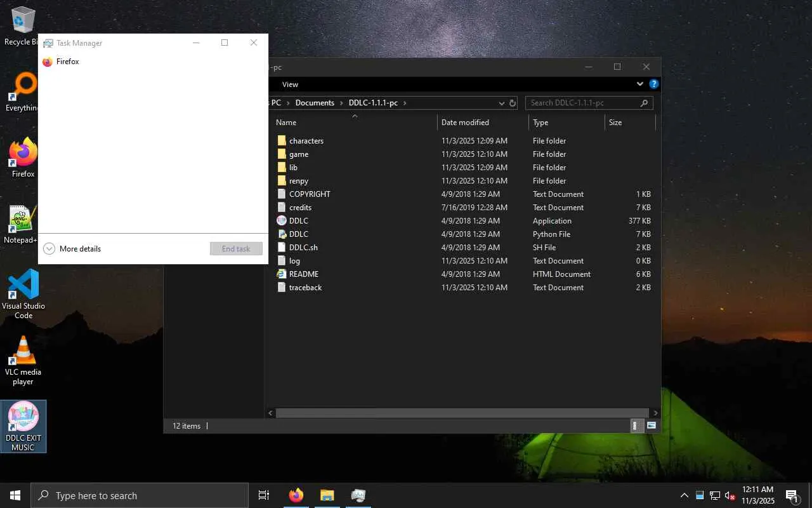
Task: Open the address bar history dropdown
Action: pos(502,103)
